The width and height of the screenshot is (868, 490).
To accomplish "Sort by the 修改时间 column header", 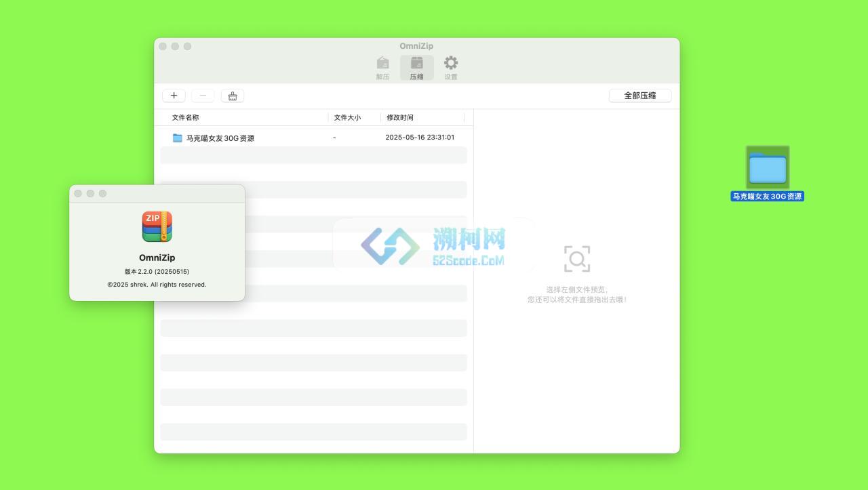I will click(400, 117).
